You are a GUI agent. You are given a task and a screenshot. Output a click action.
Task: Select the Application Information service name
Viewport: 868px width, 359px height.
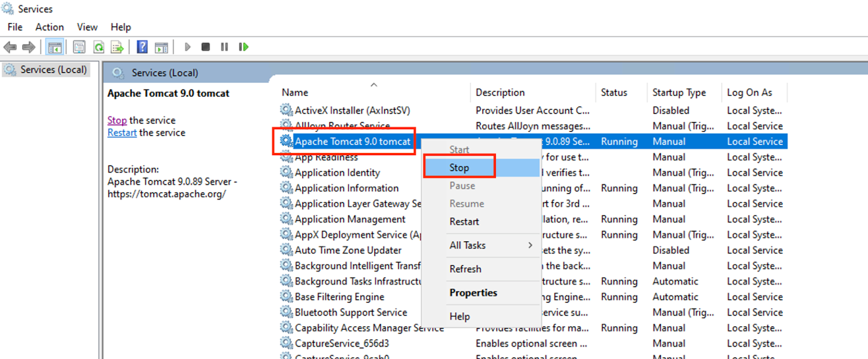(347, 188)
